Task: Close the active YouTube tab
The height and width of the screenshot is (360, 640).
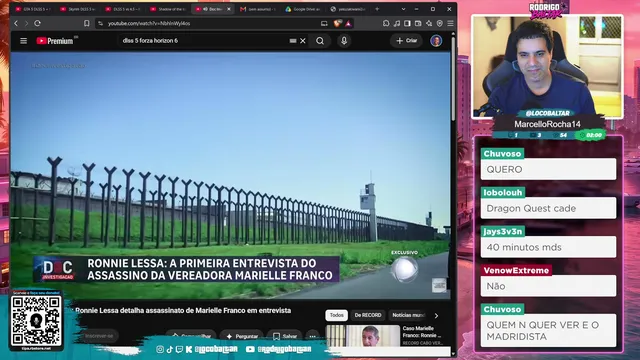Action: (x=229, y=9)
